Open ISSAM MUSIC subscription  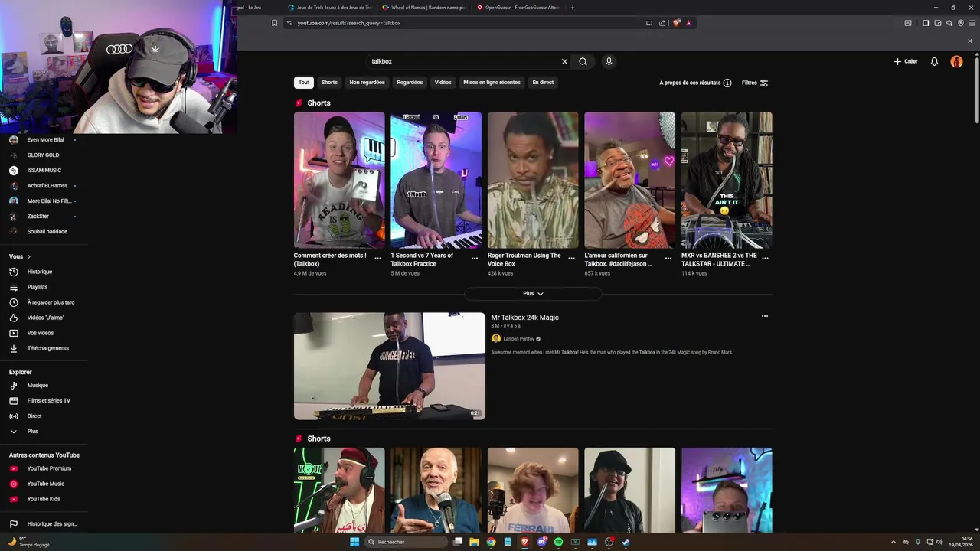point(44,171)
